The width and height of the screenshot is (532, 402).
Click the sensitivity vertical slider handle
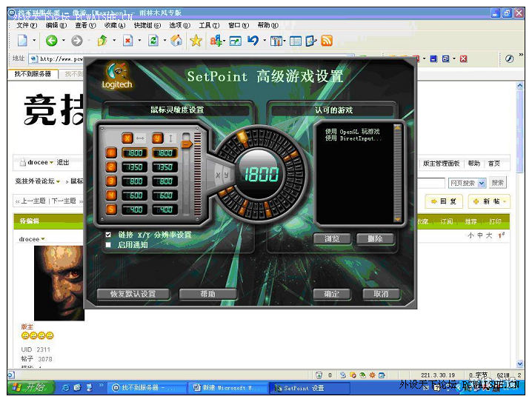coord(187,144)
